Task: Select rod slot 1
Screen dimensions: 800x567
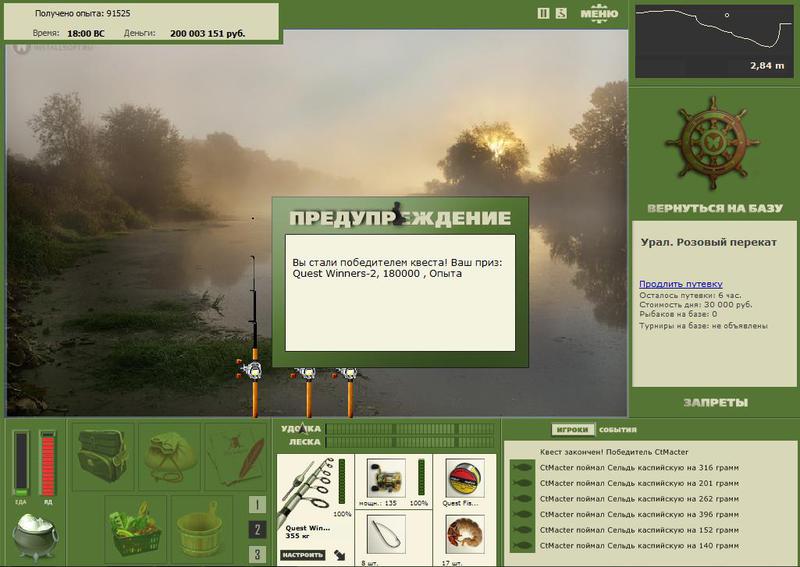Action: click(x=257, y=505)
